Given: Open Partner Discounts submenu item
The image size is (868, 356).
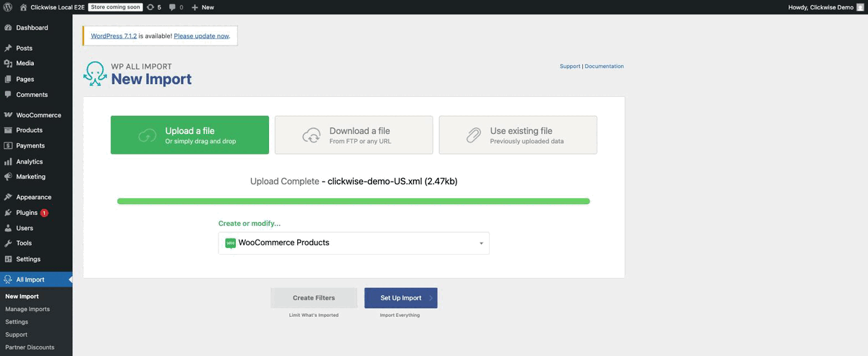Looking at the screenshot, I should coord(30,347).
